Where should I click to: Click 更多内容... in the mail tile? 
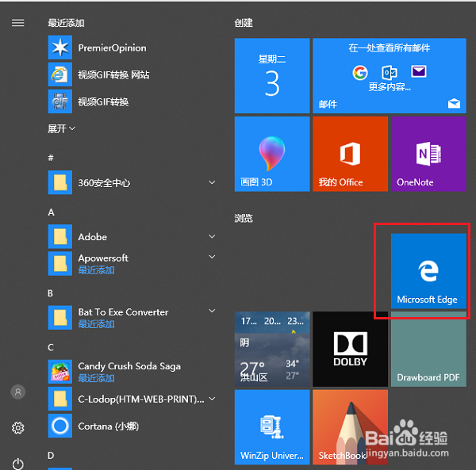click(390, 87)
